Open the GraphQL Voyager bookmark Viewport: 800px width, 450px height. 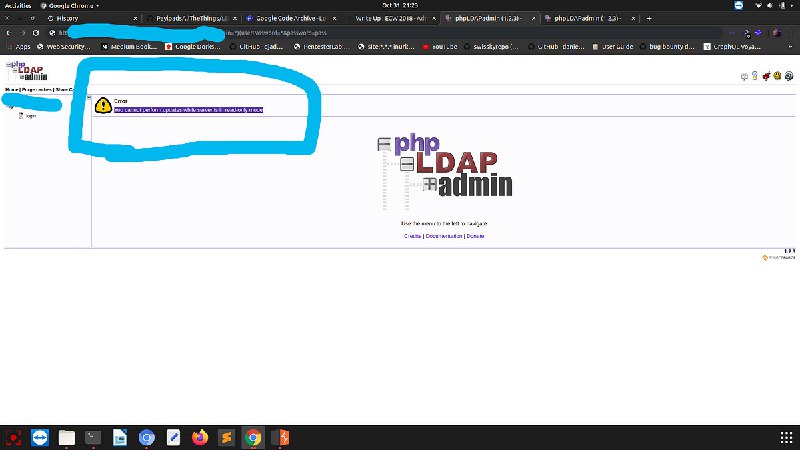(732, 46)
